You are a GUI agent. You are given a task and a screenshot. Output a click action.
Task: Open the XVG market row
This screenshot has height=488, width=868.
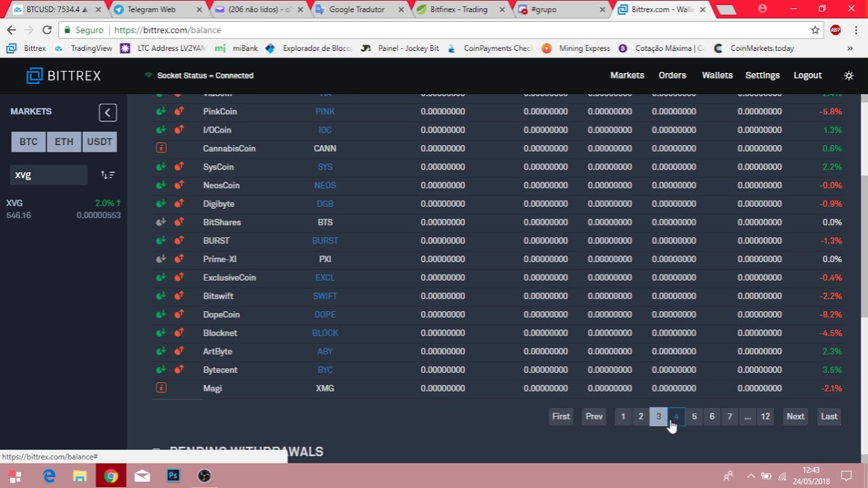pyautogui.click(x=63, y=209)
